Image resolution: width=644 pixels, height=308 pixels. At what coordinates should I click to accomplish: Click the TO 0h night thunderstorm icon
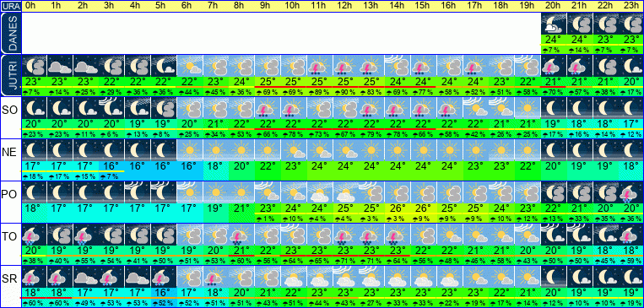[x=34, y=235]
